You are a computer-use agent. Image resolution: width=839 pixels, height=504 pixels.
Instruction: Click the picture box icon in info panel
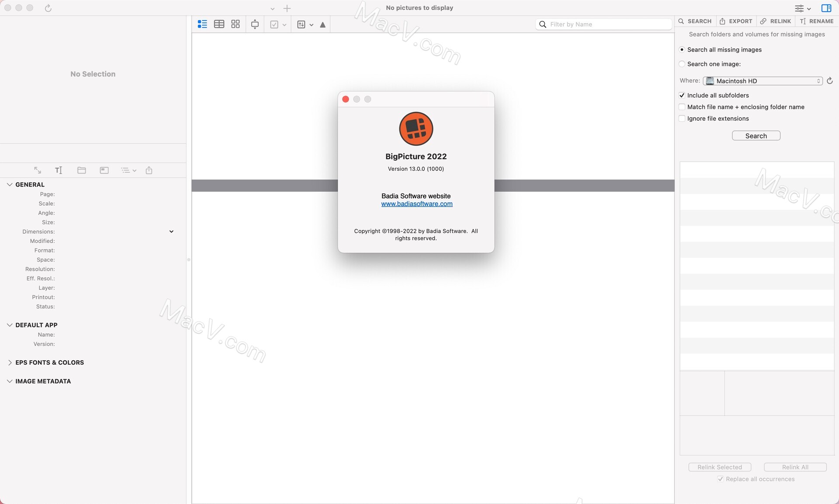tap(104, 170)
